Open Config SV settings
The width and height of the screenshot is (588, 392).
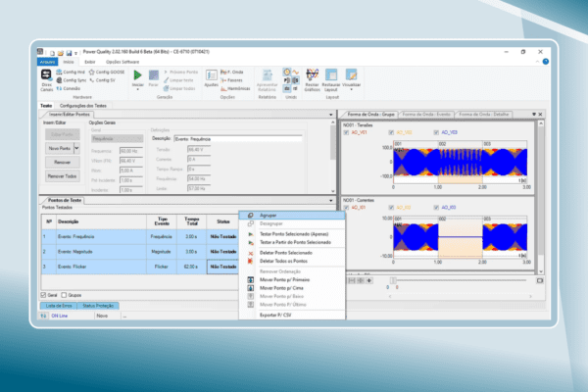tap(102, 80)
